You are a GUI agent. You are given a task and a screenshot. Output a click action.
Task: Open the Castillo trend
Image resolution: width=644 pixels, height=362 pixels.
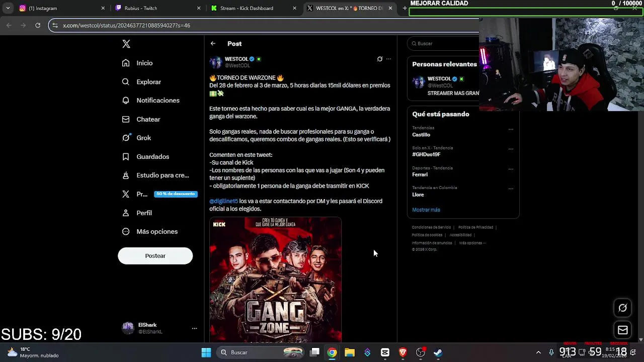[421, 135]
